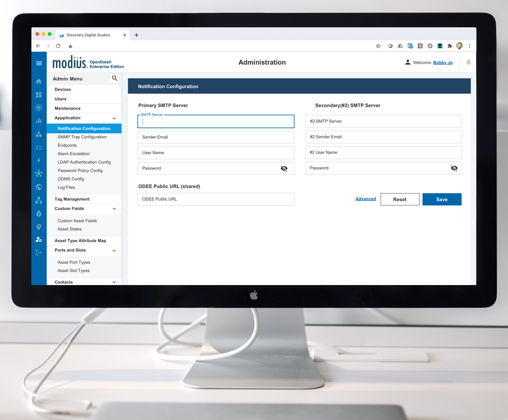Screen dimensions: 508x420
Task: Open the Advanced link
Action: coord(365,199)
